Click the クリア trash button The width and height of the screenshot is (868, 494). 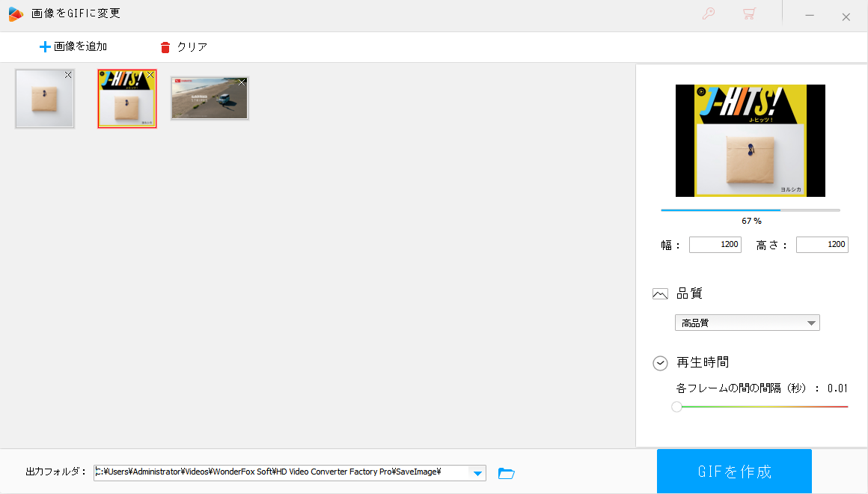[183, 46]
